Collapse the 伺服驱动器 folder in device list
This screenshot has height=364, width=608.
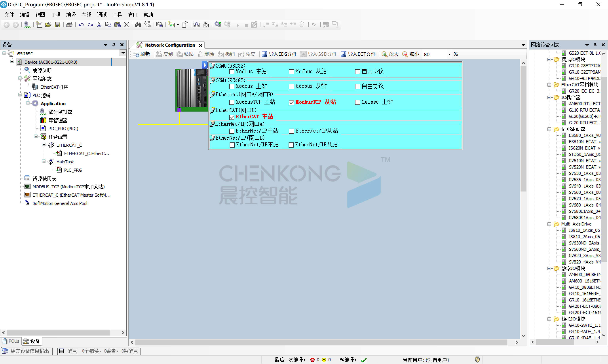pyautogui.click(x=549, y=129)
